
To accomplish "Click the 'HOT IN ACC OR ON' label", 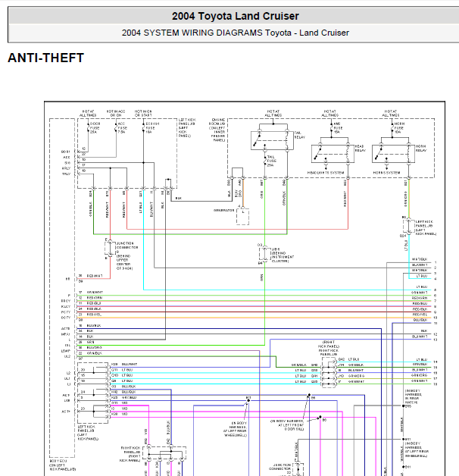I will (116, 114).
